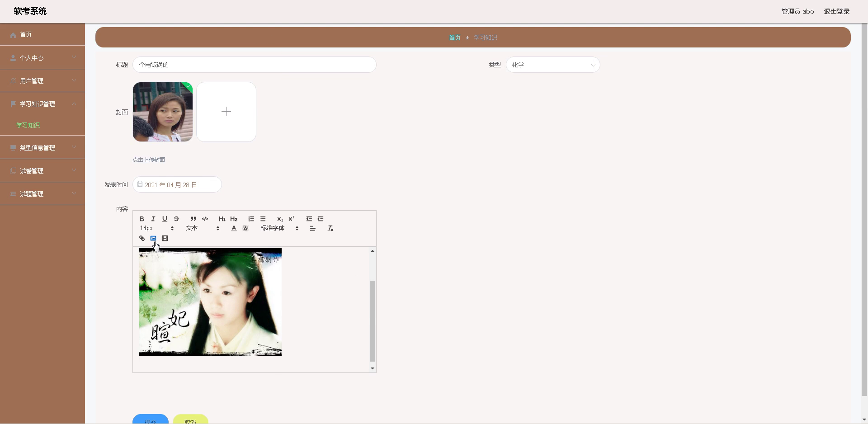Create an ordered numbered list
Viewport: 868px width, 424px height.
coord(251,219)
